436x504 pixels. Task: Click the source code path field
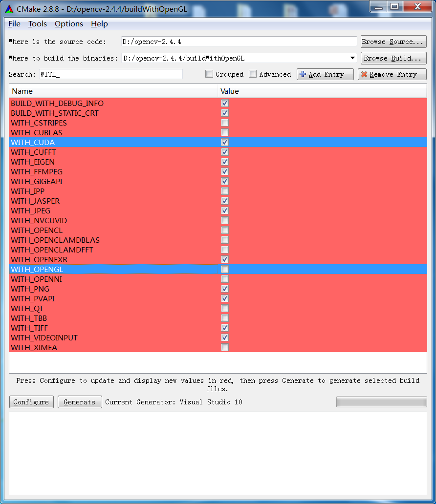point(239,42)
